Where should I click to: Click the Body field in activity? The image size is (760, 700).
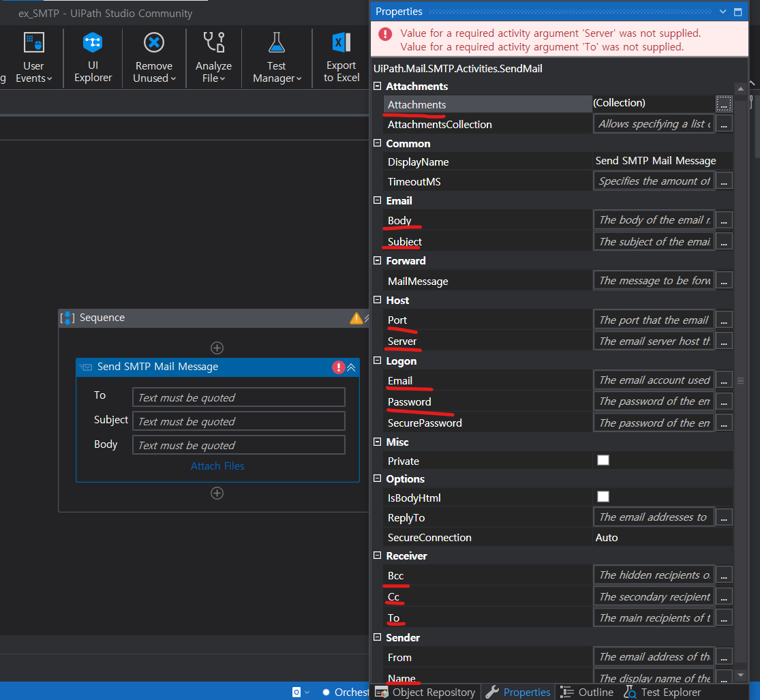[x=239, y=445]
